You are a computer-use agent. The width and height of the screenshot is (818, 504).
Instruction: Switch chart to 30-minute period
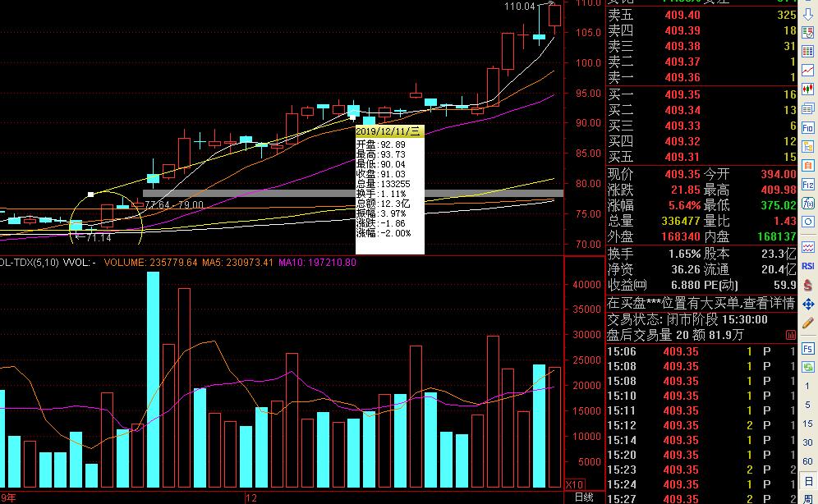pyautogui.click(x=807, y=442)
